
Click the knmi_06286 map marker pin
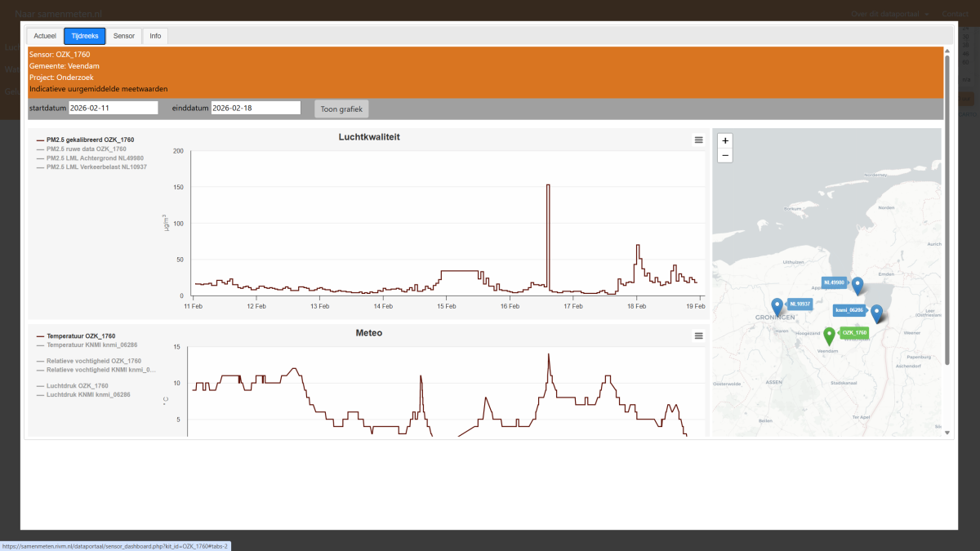(x=876, y=313)
